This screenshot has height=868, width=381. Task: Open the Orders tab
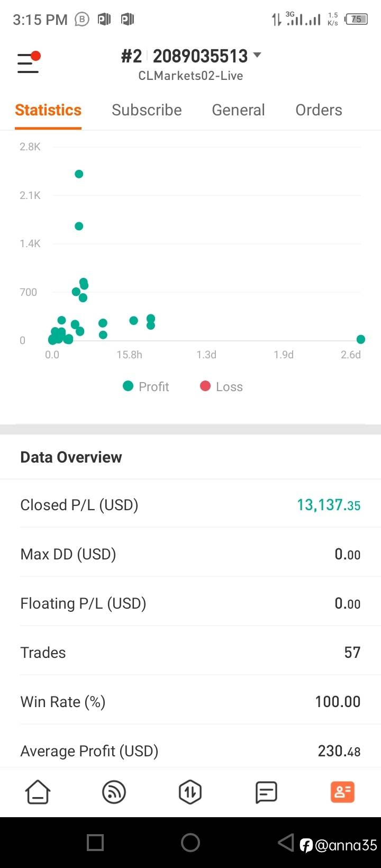pyautogui.click(x=319, y=110)
